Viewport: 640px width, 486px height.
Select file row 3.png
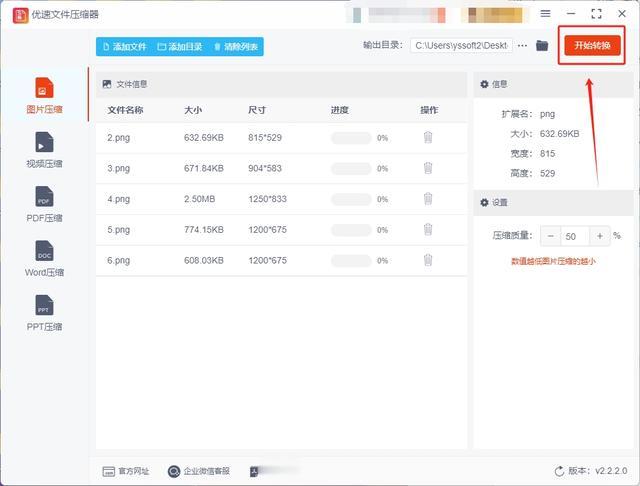[x=281, y=169]
